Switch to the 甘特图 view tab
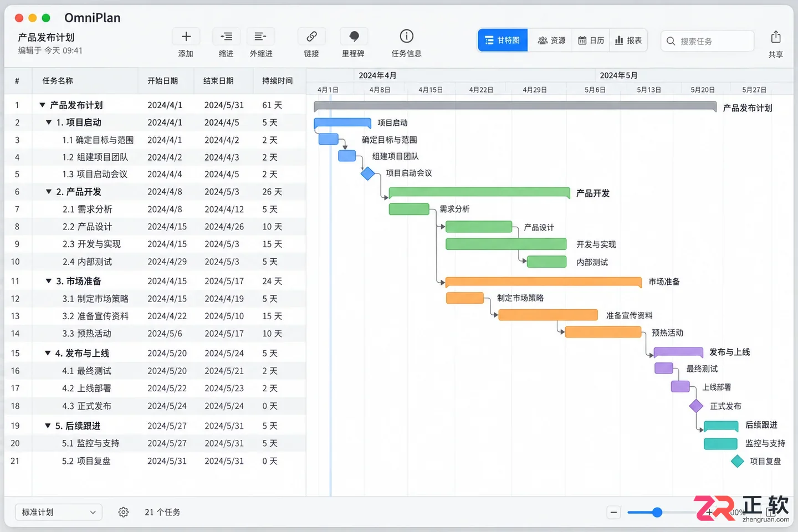This screenshot has width=798, height=532. pyautogui.click(x=503, y=40)
